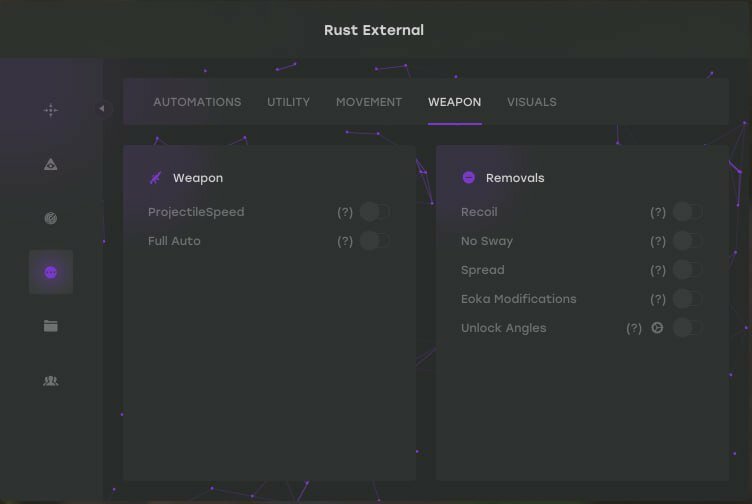Viewport: 752px width, 504px height.
Task: Click the purple rifle icon in Weapon panel header
Action: [x=155, y=178]
